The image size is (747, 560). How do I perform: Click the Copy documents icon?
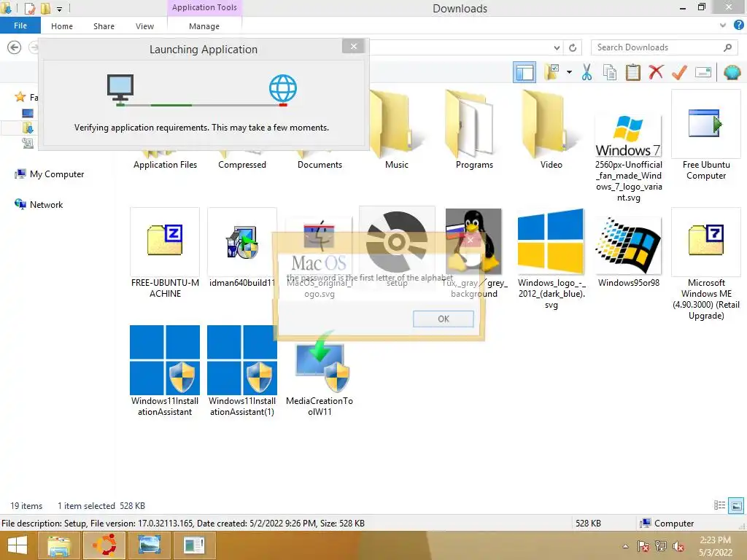point(609,72)
